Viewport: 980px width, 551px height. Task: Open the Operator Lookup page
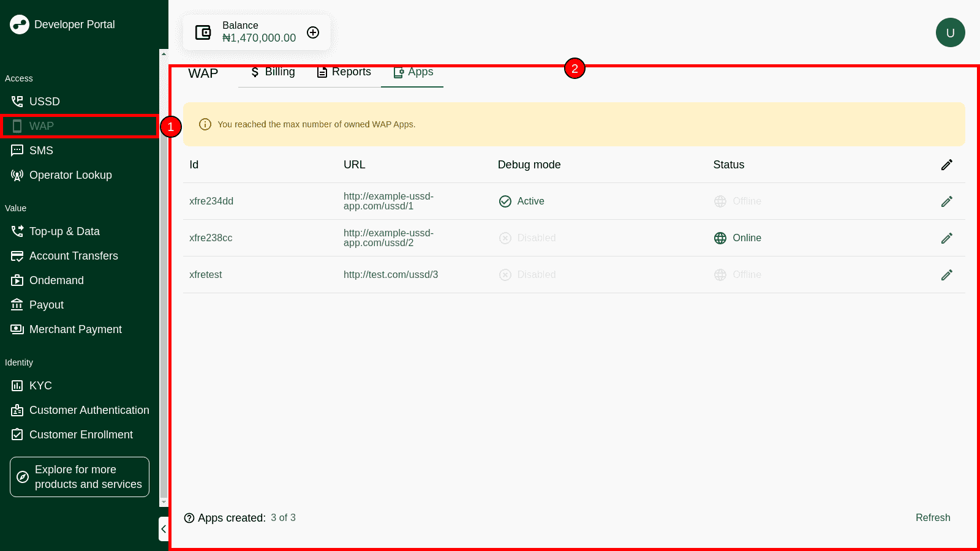[x=70, y=175]
